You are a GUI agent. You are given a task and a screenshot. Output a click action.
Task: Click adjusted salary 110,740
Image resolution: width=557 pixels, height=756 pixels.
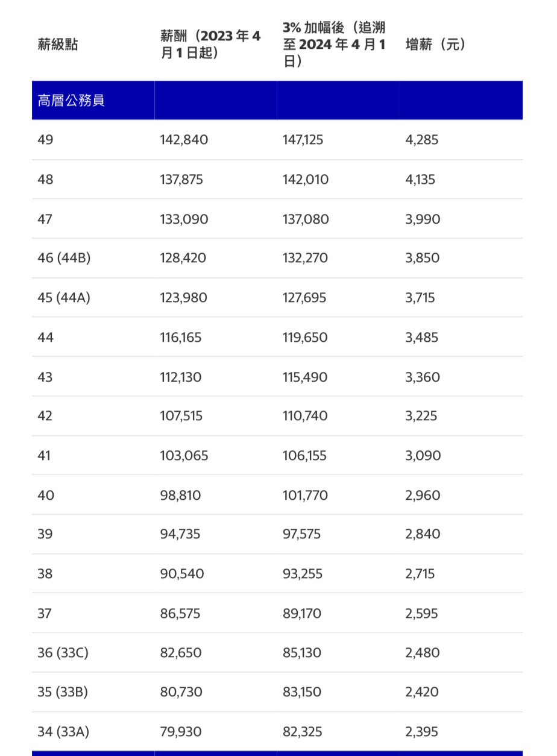pyautogui.click(x=305, y=416)
